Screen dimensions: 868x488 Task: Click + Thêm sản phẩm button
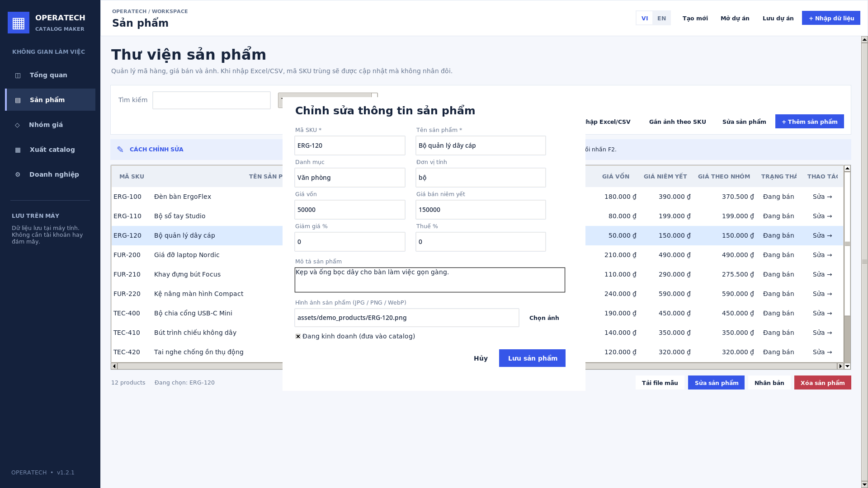click(x=809, y=122)
